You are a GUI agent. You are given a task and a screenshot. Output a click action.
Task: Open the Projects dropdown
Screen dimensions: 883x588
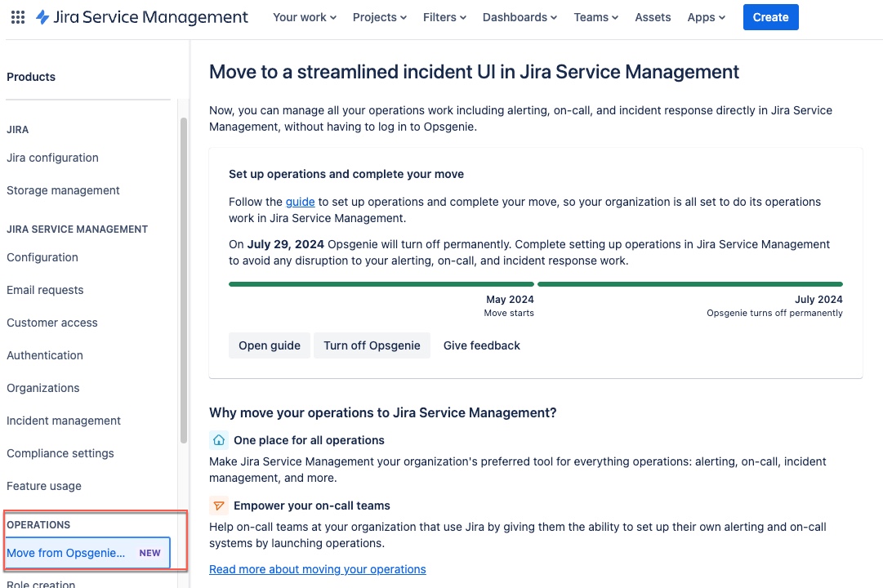pos(379,17)
